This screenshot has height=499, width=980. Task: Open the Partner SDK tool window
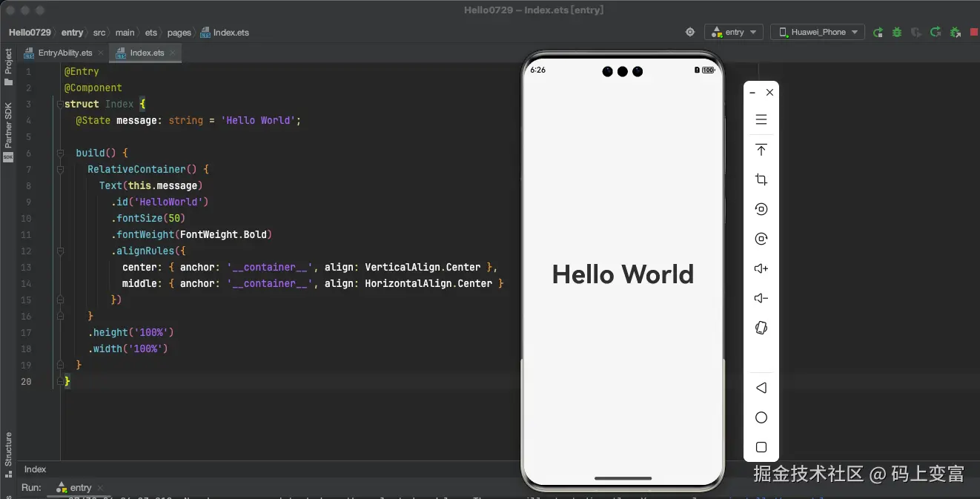pos(8,131)
